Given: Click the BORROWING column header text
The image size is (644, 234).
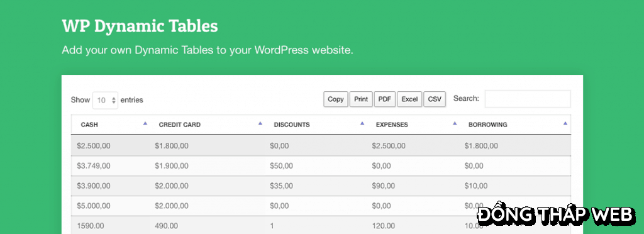Looking at the screenshot, I should (487, 125).
